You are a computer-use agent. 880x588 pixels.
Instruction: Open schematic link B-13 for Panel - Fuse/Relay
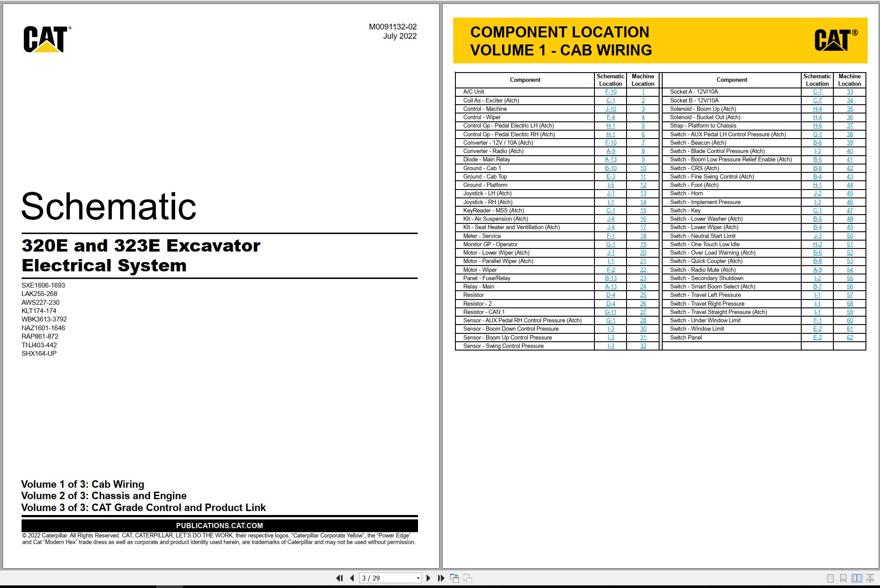pos(611,278)
